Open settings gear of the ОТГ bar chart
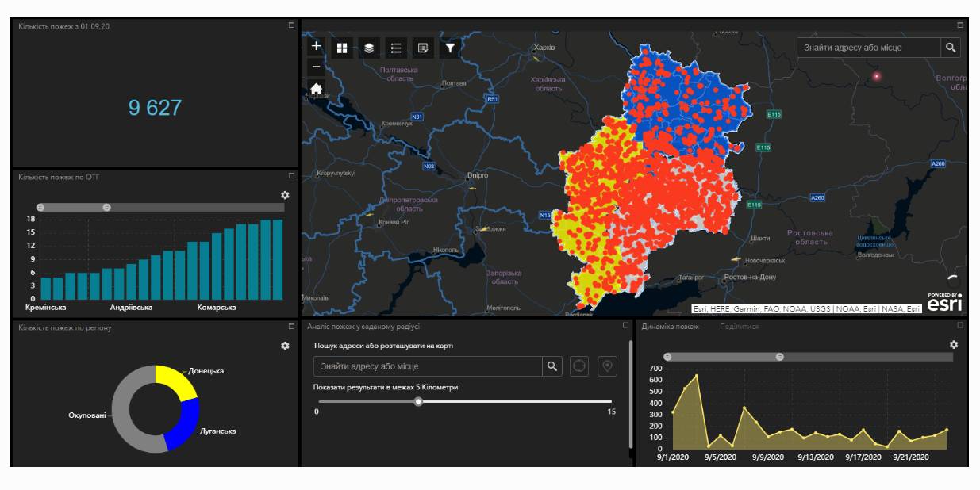The width and height of the screenshot is (980, 490). pos(285,195)
